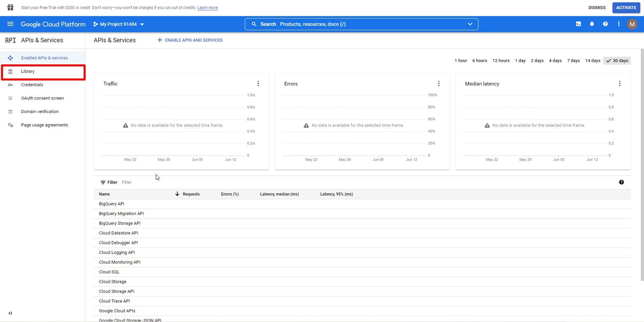Open the Median latency chart options menu
This screenshot has width=644, height=322.
pos(619,84)
